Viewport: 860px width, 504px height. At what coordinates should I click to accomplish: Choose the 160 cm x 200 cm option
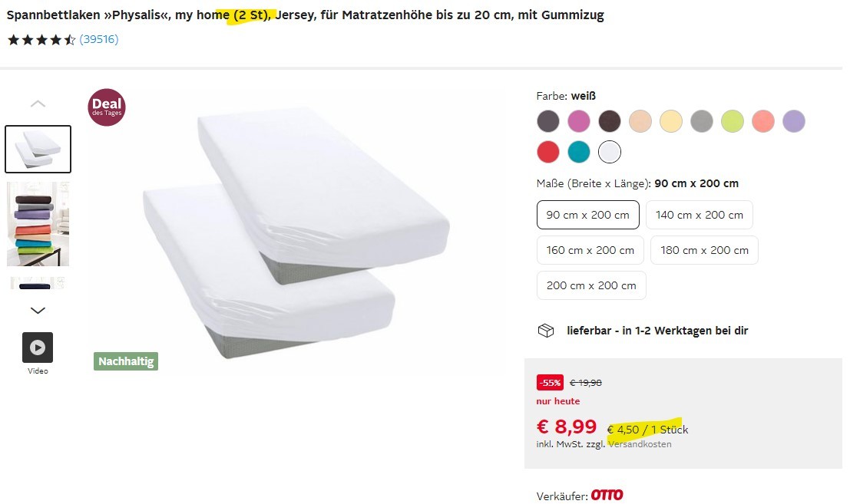coord(590,250)
